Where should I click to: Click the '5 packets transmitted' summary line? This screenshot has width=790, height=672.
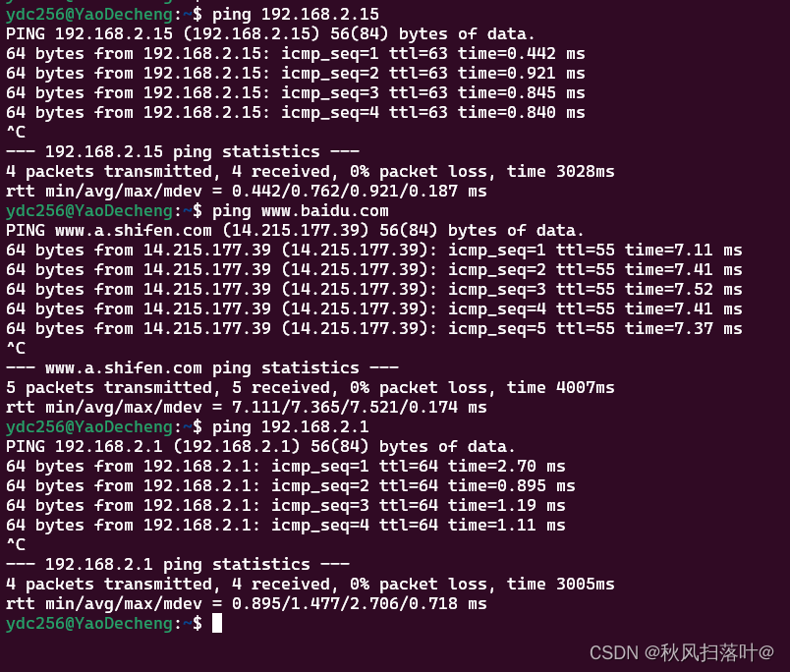(x=310, y=387)
